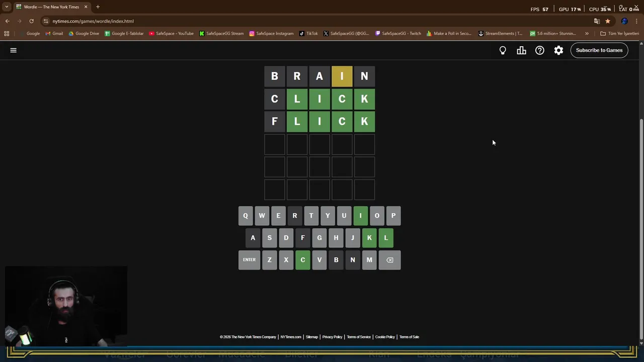Tap the W key on keyboard
This screenshot has height=362, width=644.
click(x=262, y=216)
